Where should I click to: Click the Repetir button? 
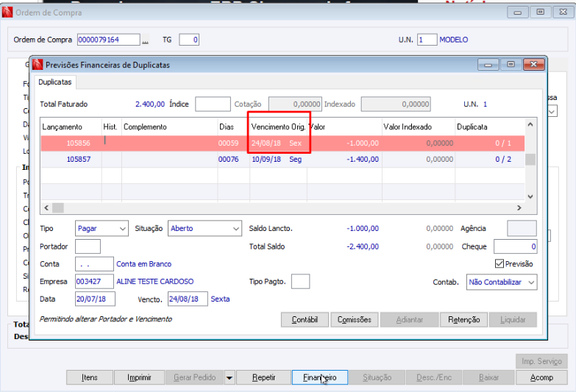(264, 377)
